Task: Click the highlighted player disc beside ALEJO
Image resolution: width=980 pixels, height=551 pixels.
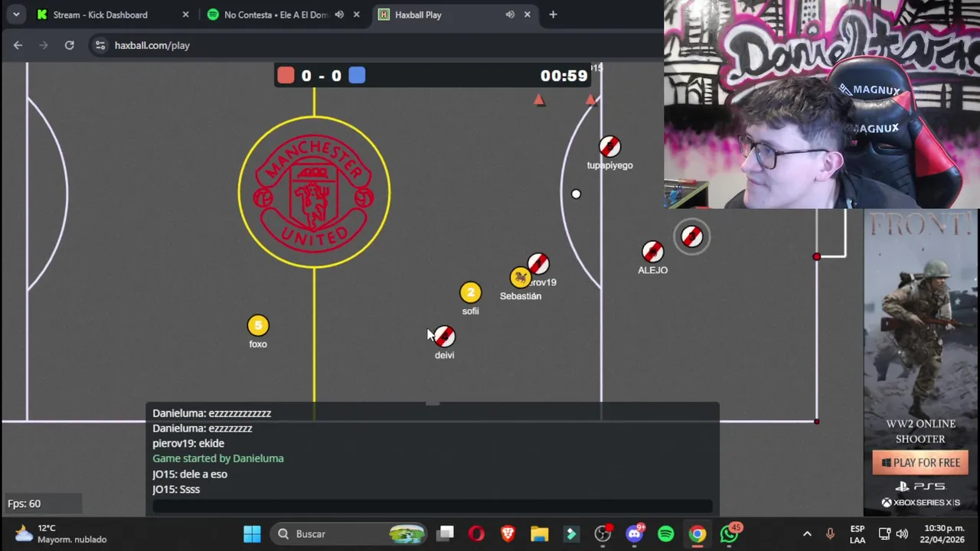Action: tap(691, 236)
